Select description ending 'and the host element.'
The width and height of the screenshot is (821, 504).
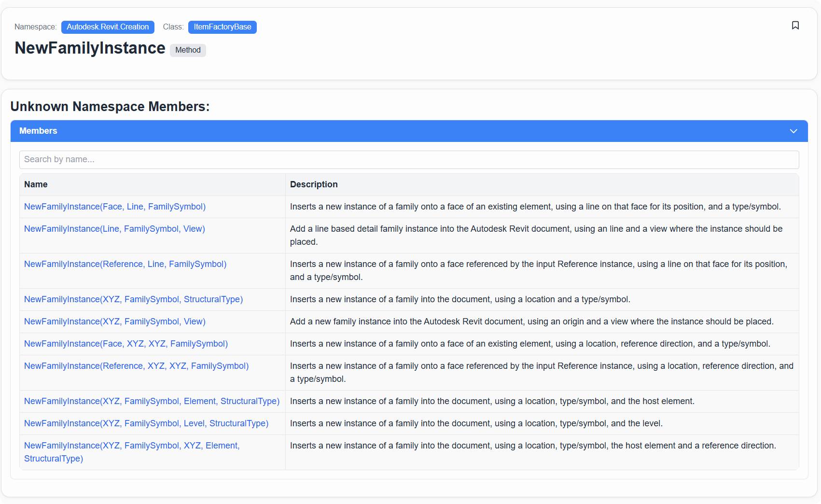492,401
